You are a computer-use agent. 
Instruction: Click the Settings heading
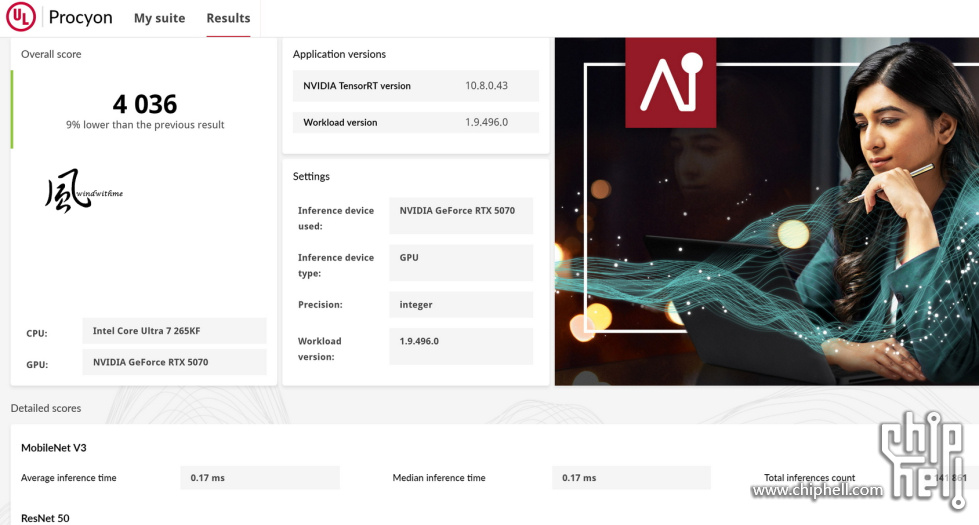[x=311, y=177]
